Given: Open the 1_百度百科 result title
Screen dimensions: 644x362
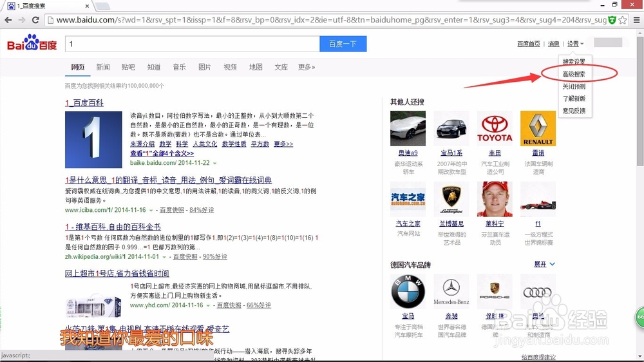Looking at the screenshot, I should click(84, 102).
